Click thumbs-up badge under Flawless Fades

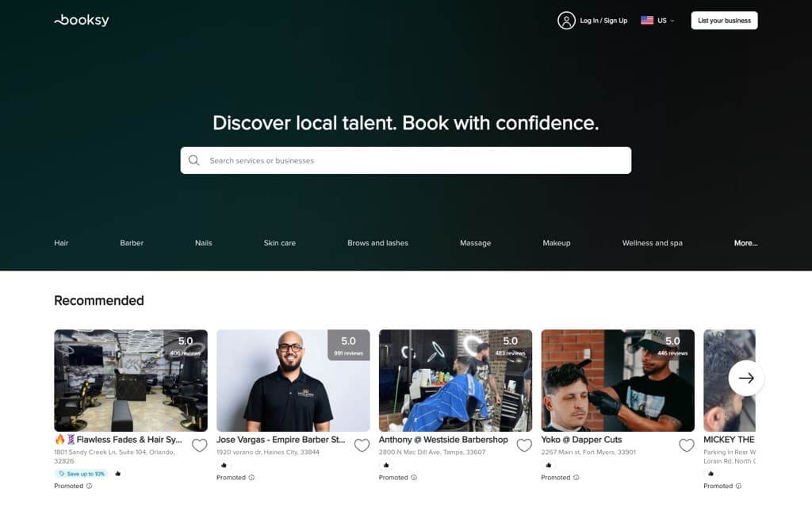(118, 473)
